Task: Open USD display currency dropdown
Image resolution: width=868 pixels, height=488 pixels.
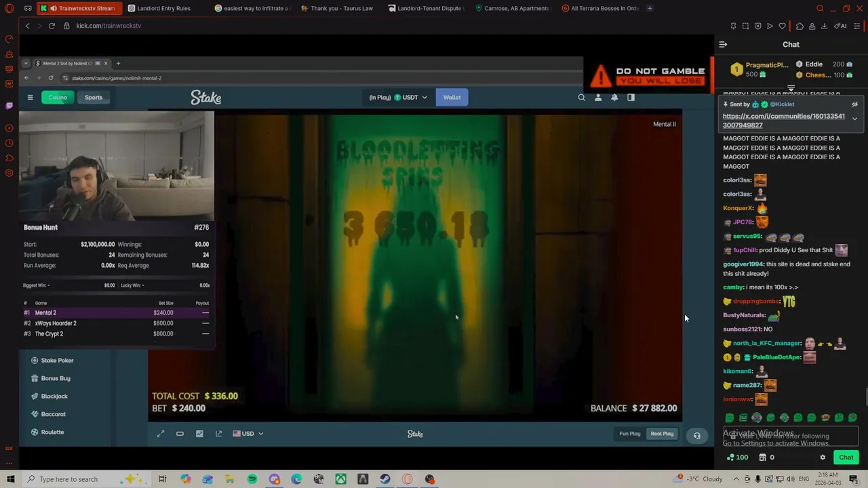Action: (x=248, y=434)
